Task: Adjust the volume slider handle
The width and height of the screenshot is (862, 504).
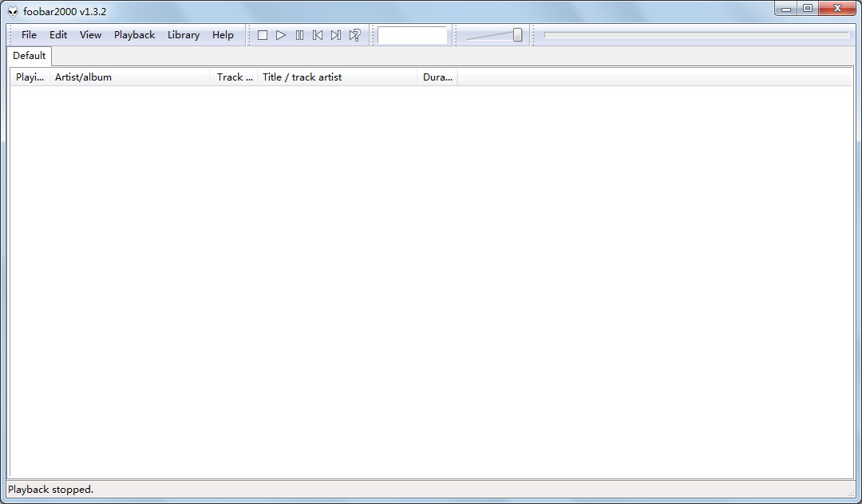Action: coord(517,35)
